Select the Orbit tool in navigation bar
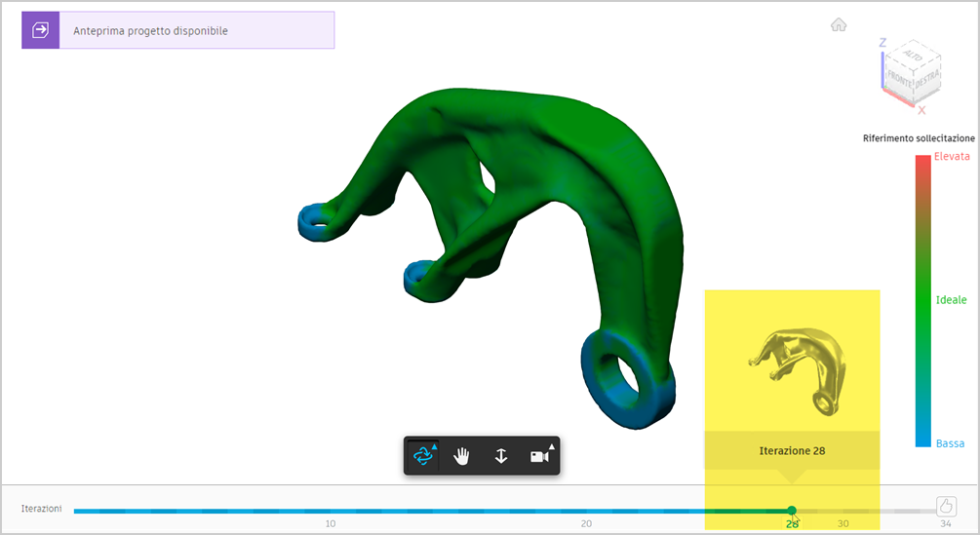This screenshot has height=535, width=980. [423, 456]
